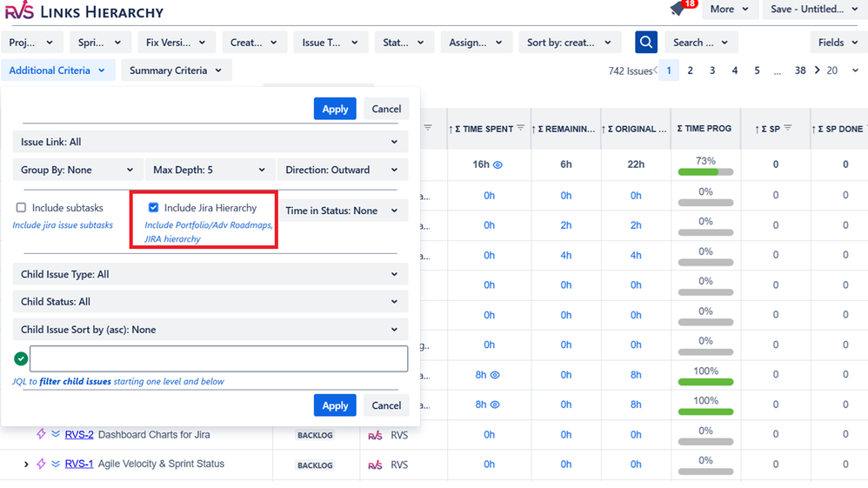The width and height of the screenshot is (868, 488).
Task: Uncheck Include Jira Hierarchy checkbox
Action: coord(153,208)
